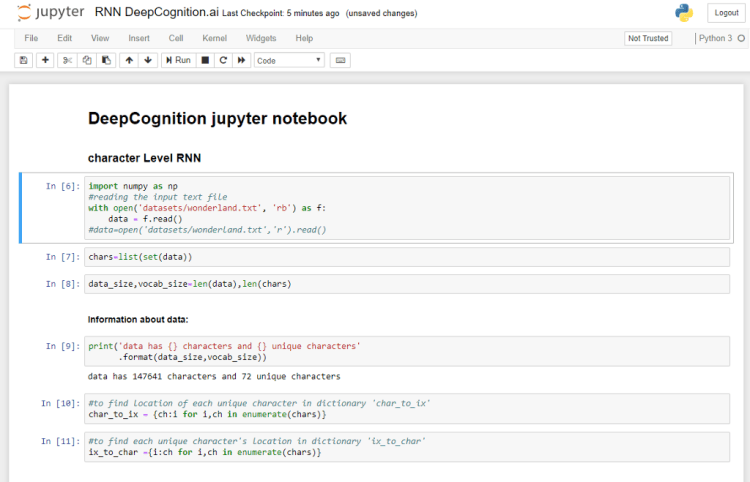
Task: Click into the chars=list(set(data)) code cell
Action: point(400,257)
